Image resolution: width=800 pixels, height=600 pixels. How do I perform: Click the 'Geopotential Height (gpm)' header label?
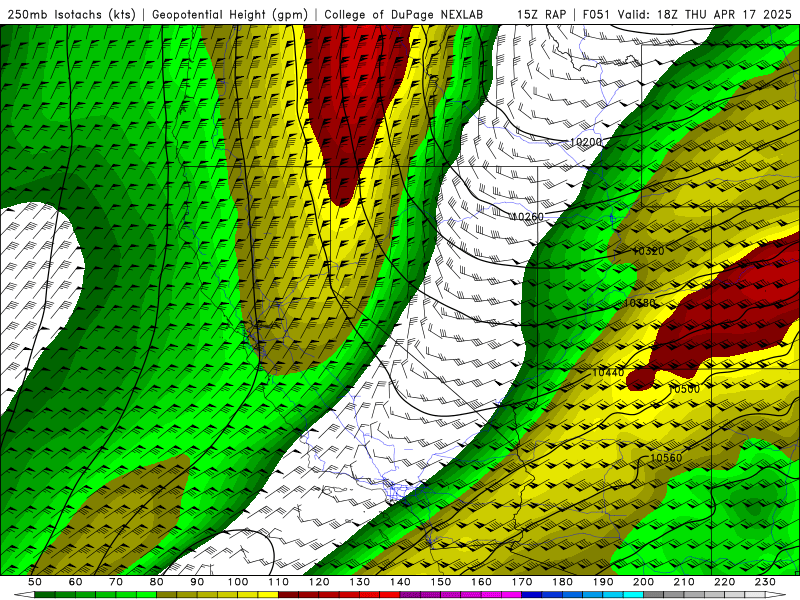coord(230,14)
